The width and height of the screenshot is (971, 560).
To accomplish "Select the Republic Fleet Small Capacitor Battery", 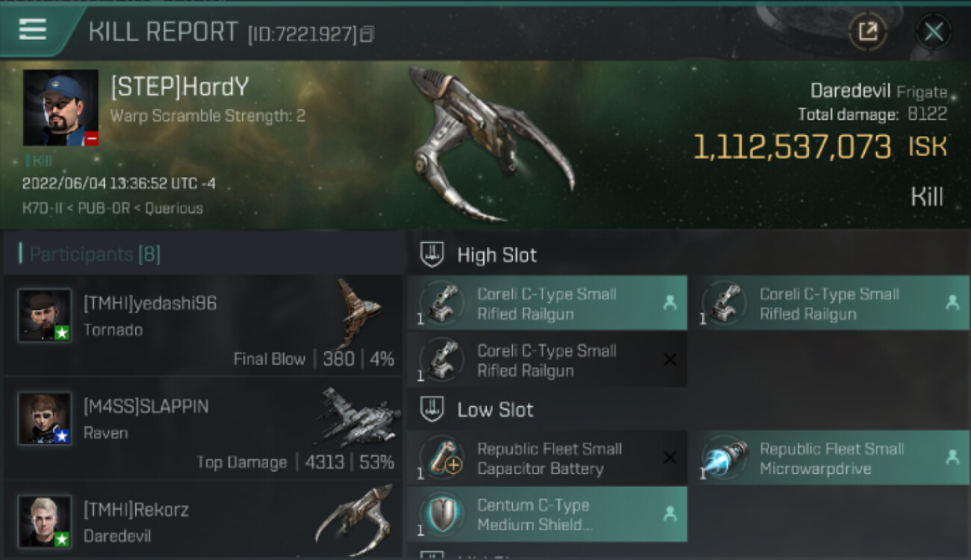I will pos(547,458).
